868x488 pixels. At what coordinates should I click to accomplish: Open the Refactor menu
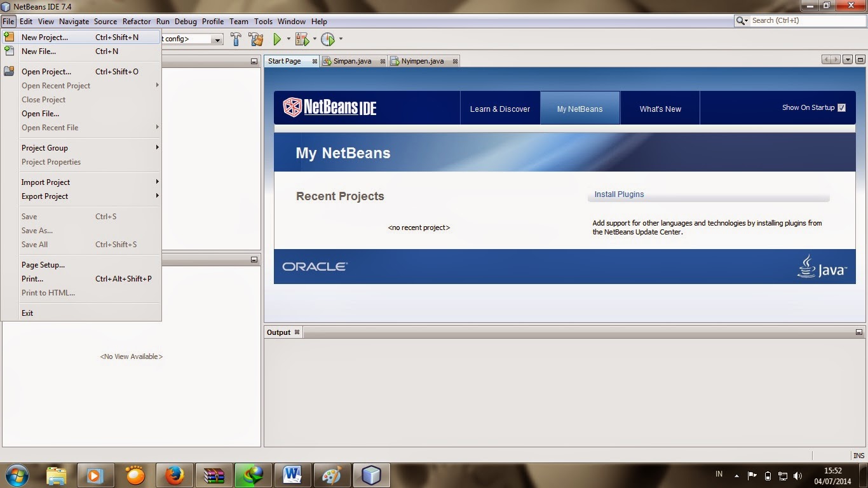(137, 21)
